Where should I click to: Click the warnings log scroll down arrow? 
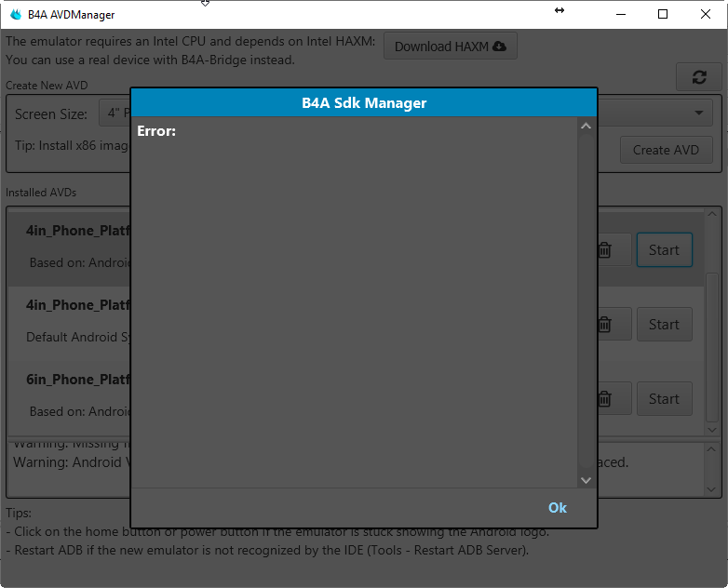711,489
